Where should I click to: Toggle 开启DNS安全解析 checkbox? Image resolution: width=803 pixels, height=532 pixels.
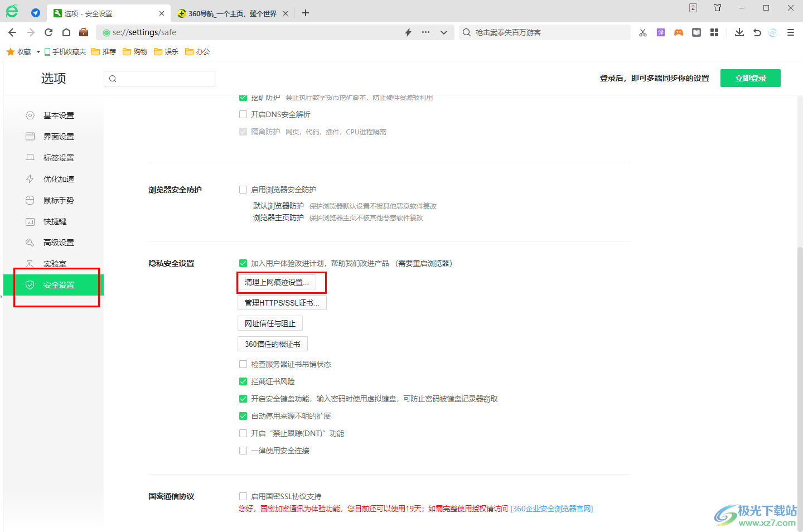tap(243, 114)
